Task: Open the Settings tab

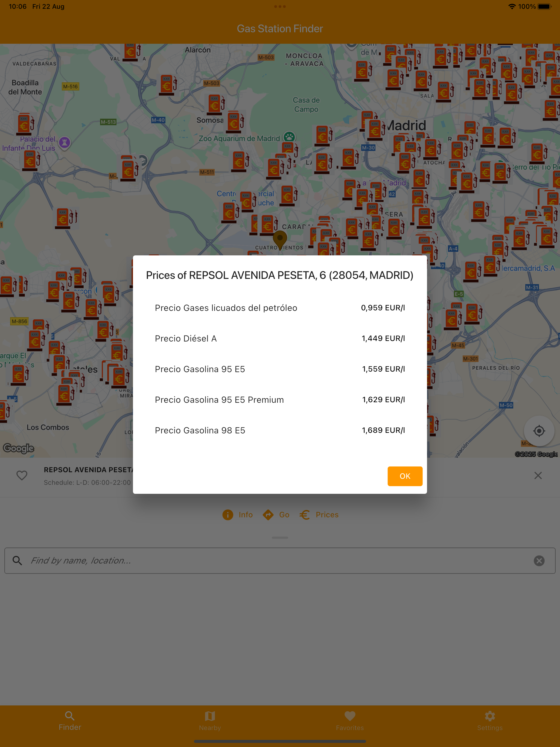Action: pos(490,721)
